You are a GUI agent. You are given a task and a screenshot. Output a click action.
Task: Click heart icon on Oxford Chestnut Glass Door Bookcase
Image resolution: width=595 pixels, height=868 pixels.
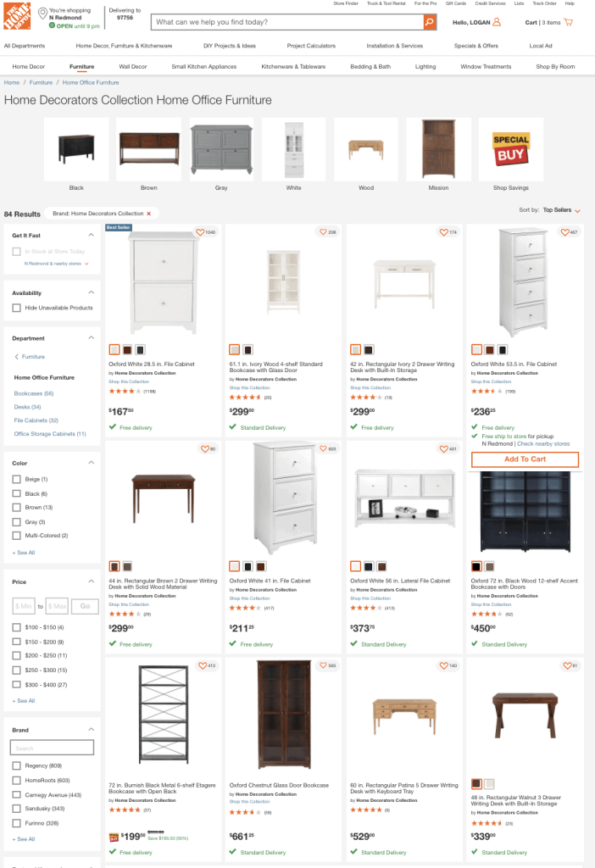point(323,665)
